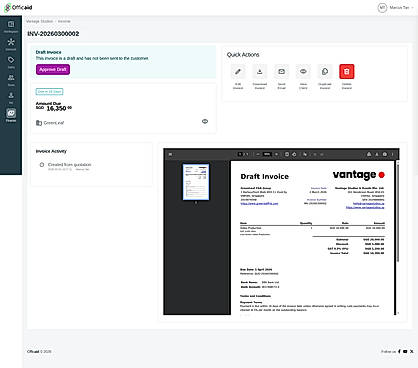Click the View eye quick action

[303, 71]
